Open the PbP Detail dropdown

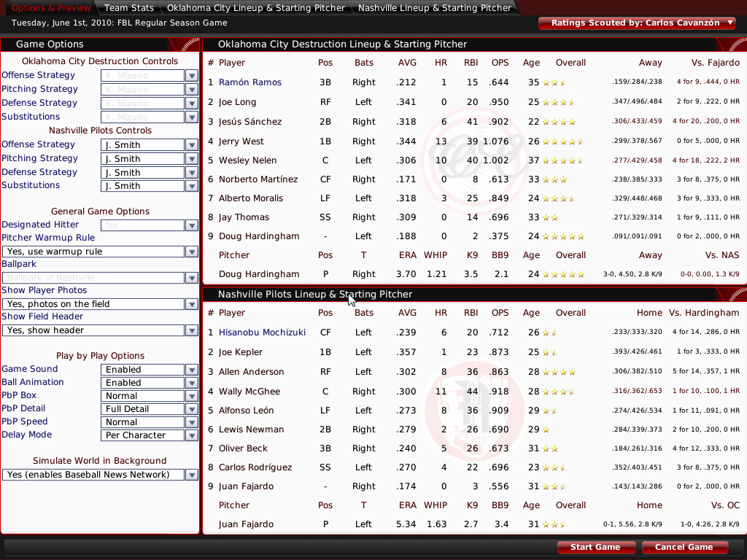click(x=191, y=409)
